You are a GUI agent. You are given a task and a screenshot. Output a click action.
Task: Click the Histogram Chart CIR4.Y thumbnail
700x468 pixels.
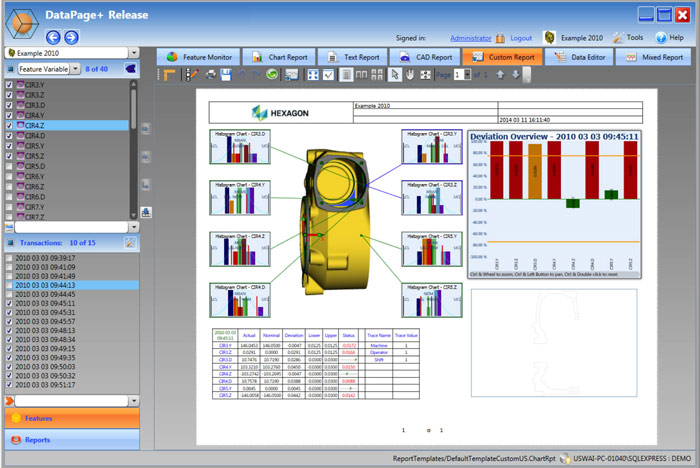coord(240,198)
